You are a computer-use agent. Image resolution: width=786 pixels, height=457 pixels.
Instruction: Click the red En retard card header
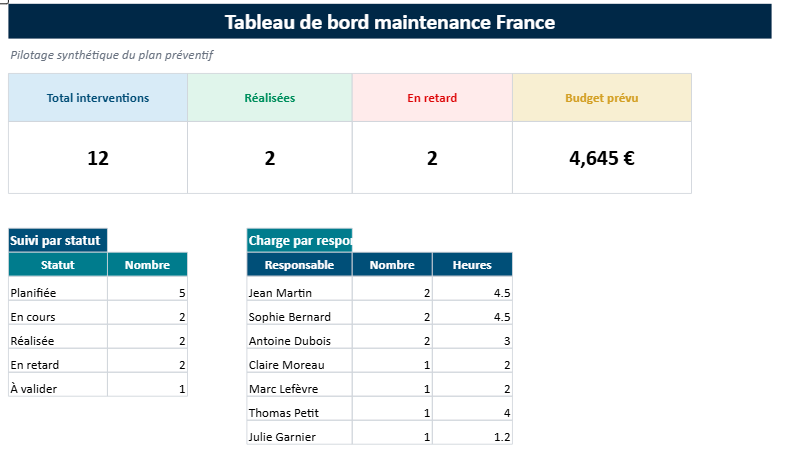point(432,98)
